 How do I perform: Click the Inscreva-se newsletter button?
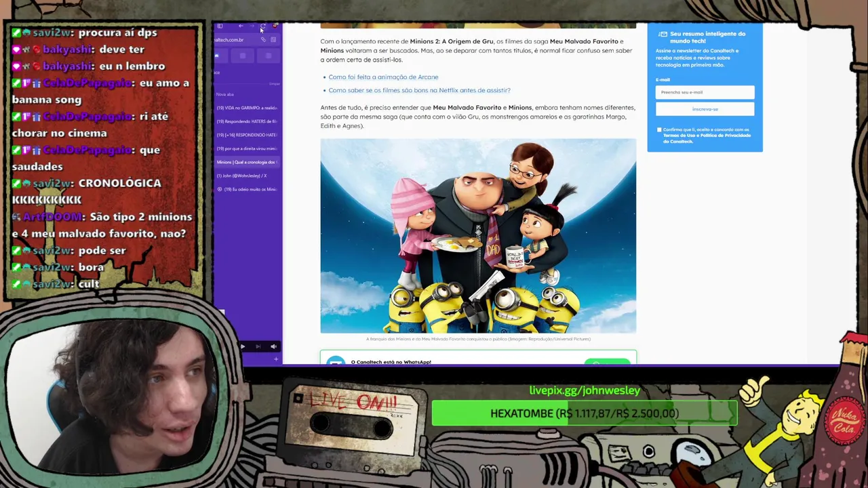(705, 109)
